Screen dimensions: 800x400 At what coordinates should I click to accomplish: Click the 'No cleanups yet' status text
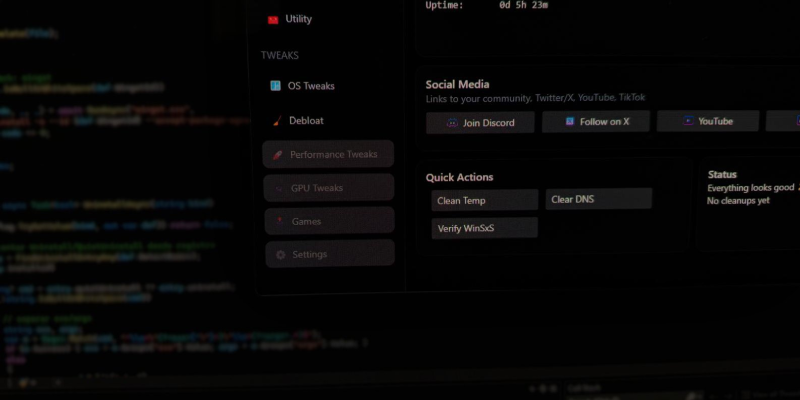tap(738, 201)
